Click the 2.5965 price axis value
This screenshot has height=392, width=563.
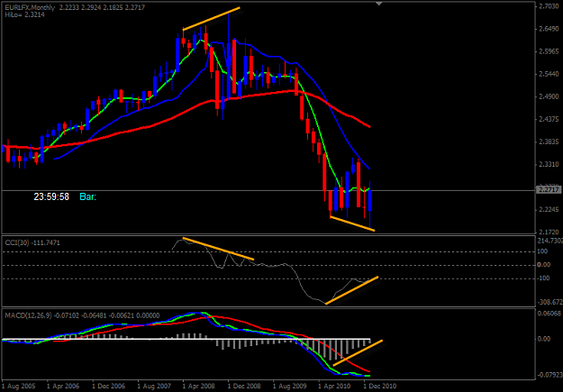pyautogui.click(x=548, y=51)
